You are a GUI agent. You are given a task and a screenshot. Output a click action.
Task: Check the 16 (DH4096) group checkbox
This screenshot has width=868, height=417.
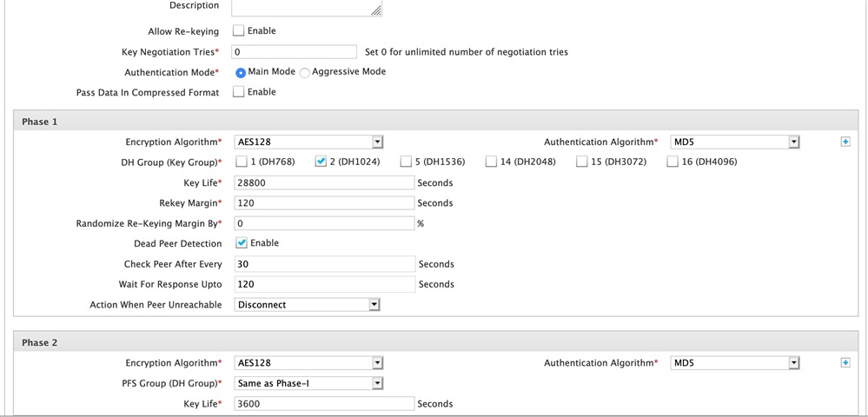click(673, 162)
